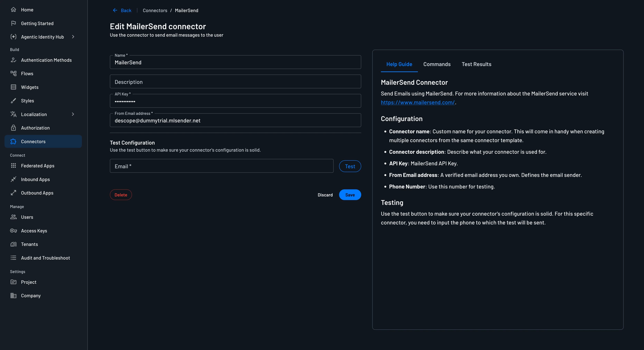Viewport: 644px width, 350px height.
Task: Expand the Agentic Identity Hub chevron
Action: 73,37
